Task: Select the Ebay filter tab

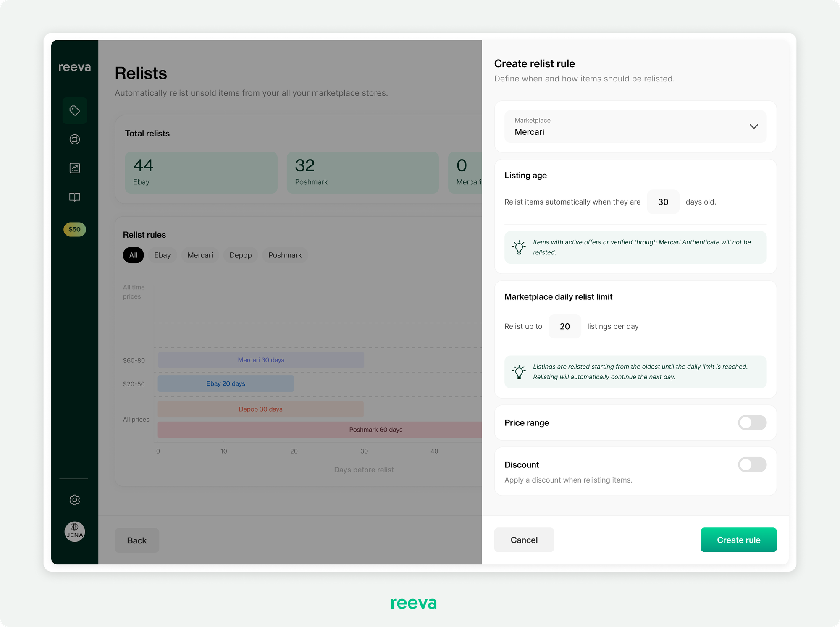Action: click(163, 255)
